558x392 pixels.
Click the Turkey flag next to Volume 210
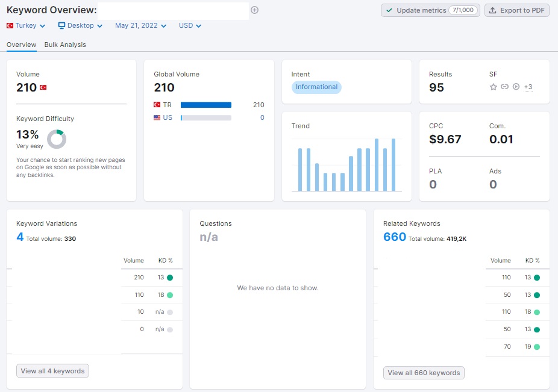tap(43, 87)
